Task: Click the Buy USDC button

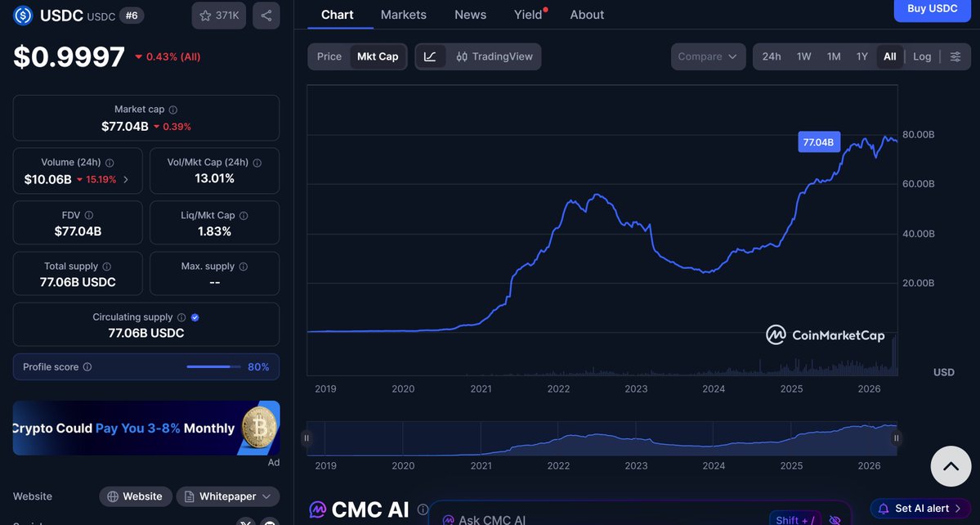Action: coord(932,9)
